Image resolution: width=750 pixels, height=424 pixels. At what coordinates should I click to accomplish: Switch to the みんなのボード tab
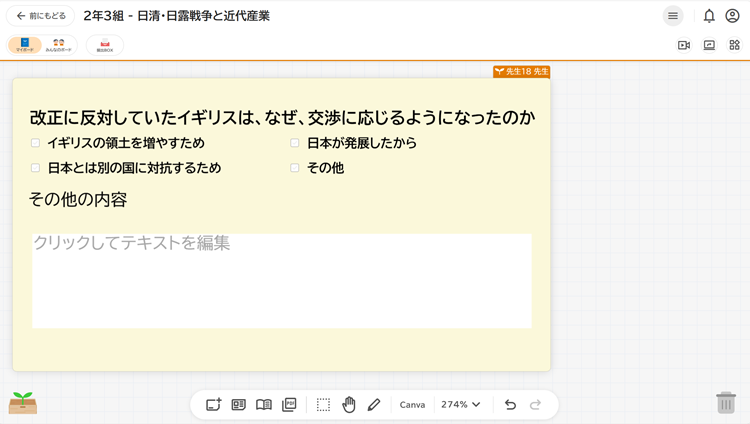point(58,45)
